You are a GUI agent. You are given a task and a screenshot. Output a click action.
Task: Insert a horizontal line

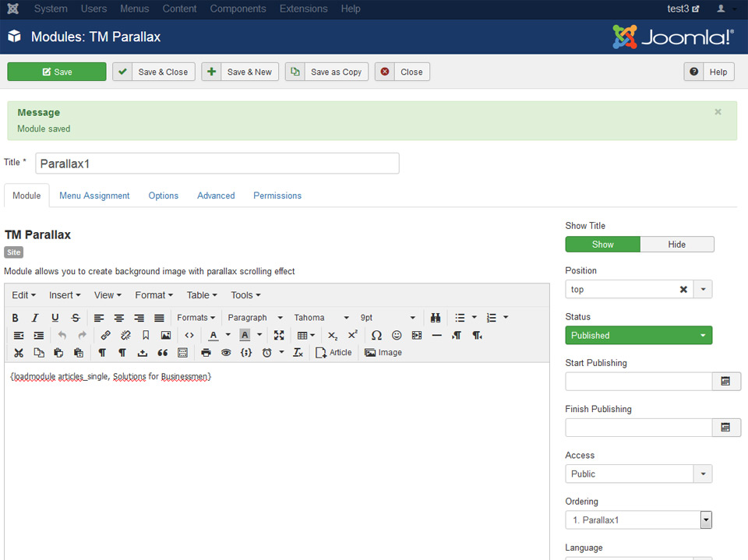point(436,336)
